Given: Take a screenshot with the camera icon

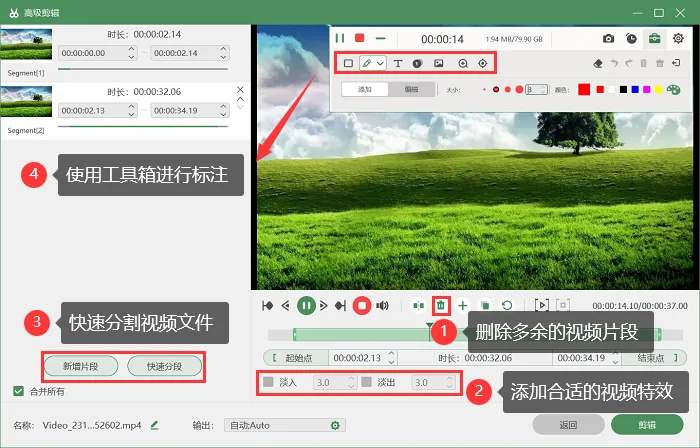Looking at the screenshot, I should (608, 39).
